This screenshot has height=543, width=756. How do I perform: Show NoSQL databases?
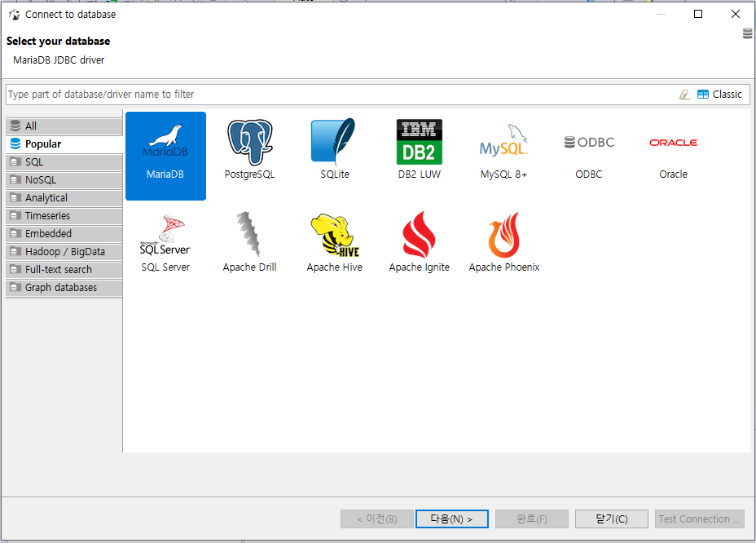pyautogui.click(x=64, y=180)
